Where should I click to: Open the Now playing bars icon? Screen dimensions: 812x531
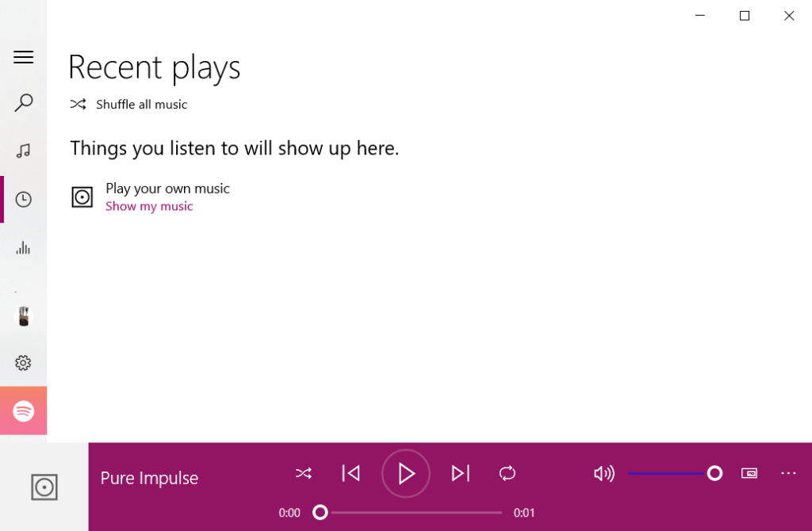click(x=23, y=247)
